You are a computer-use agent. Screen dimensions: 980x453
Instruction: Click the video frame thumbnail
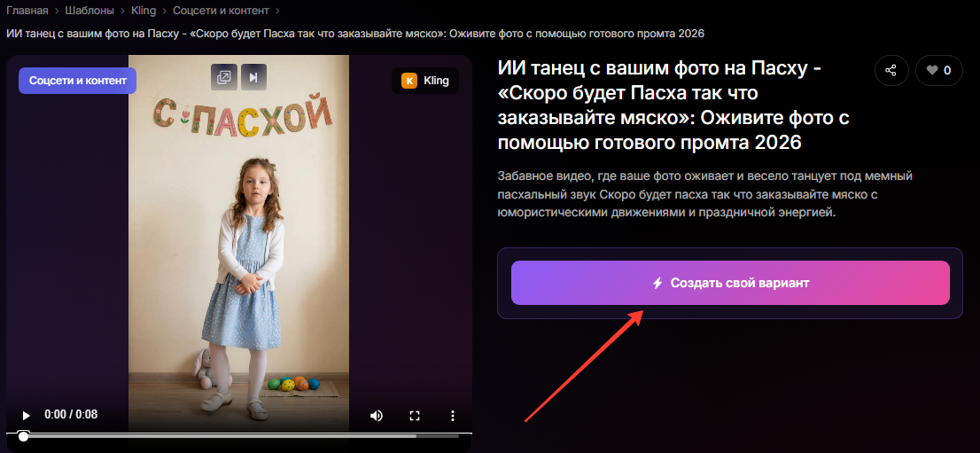(238, 243)
